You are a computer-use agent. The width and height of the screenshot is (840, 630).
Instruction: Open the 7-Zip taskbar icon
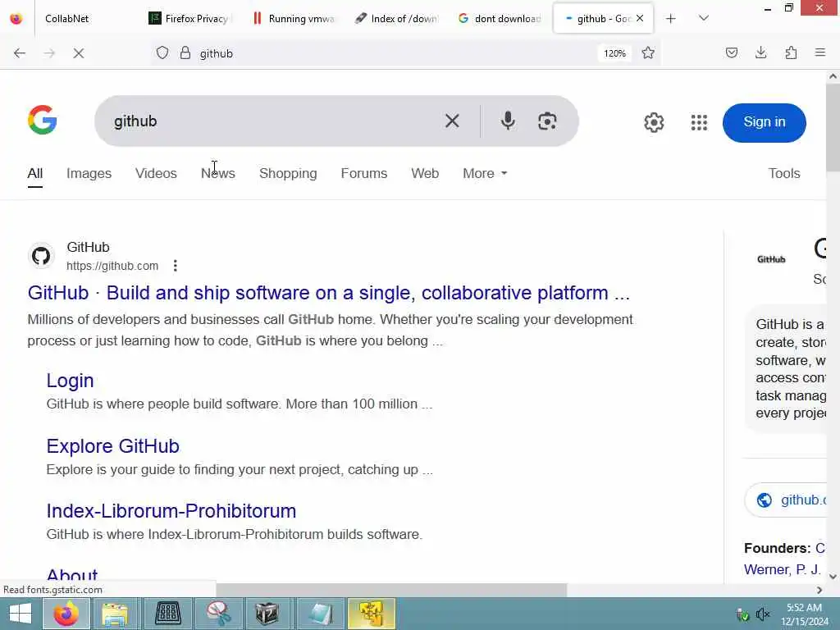coord(267,614)
